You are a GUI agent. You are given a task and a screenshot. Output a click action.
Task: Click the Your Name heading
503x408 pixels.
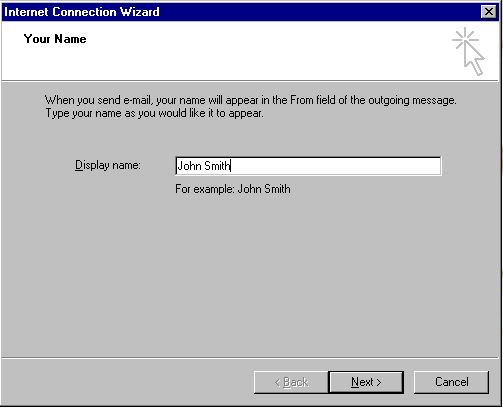pyautogui.click(x=55, y=39)
